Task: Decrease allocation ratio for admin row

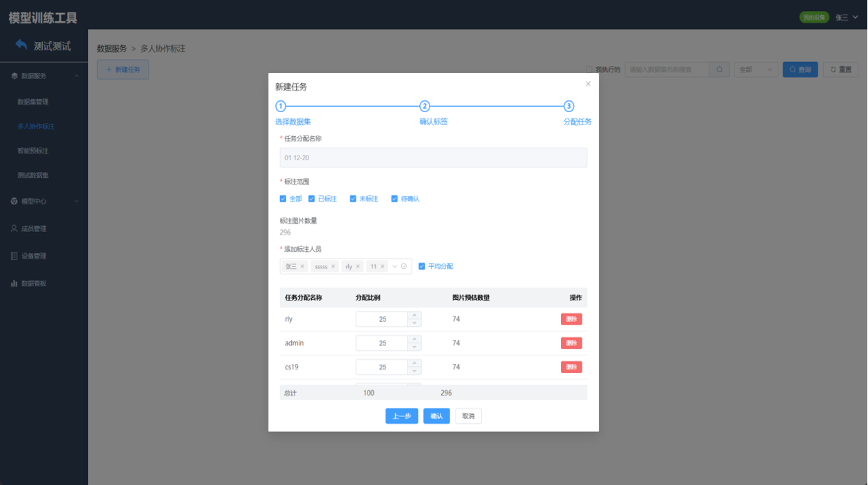Action: 414,347
